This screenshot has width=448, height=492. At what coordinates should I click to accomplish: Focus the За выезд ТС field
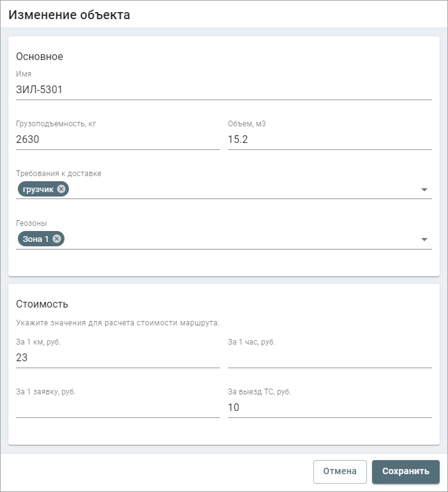point(330,407)
